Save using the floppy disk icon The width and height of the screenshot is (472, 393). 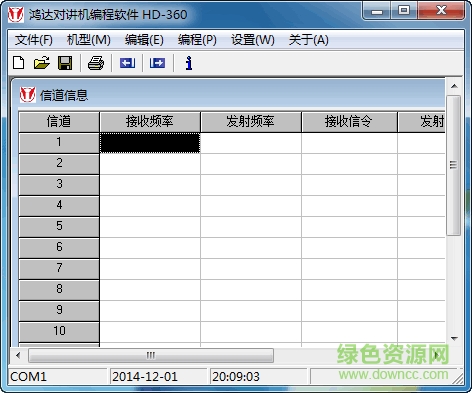click(65, 63)
